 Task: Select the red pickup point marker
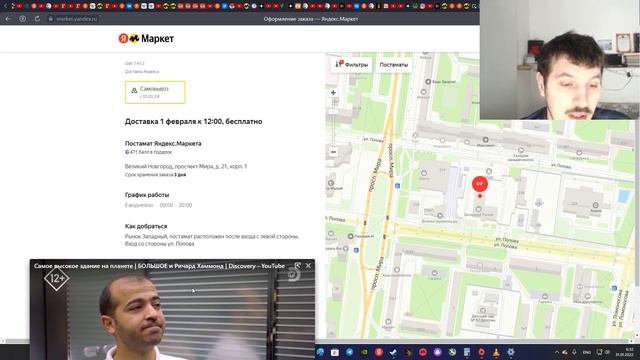click(480, 184)
